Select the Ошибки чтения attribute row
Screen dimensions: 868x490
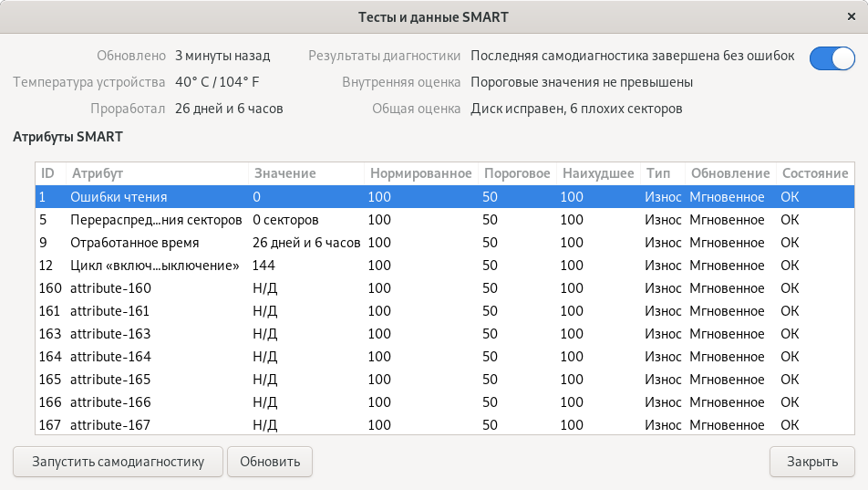click(119, 196)
